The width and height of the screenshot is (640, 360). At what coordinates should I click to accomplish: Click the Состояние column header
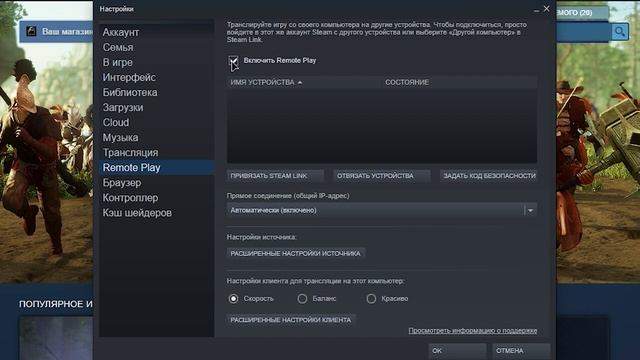pos(459,82)
